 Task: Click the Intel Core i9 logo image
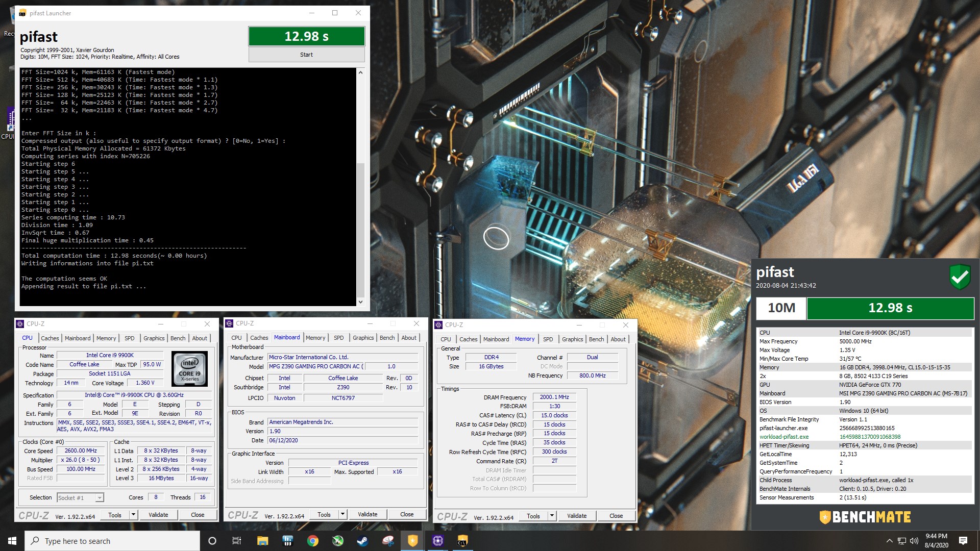coord(189,369)
